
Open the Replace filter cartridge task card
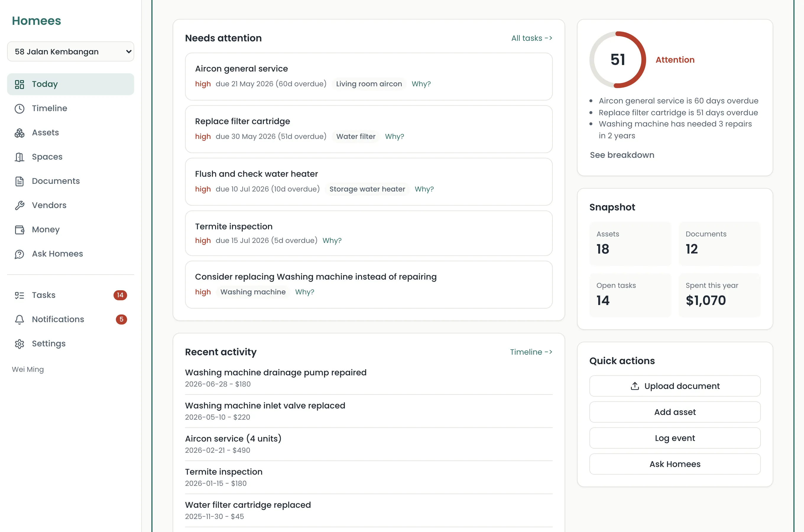[369, 129]
